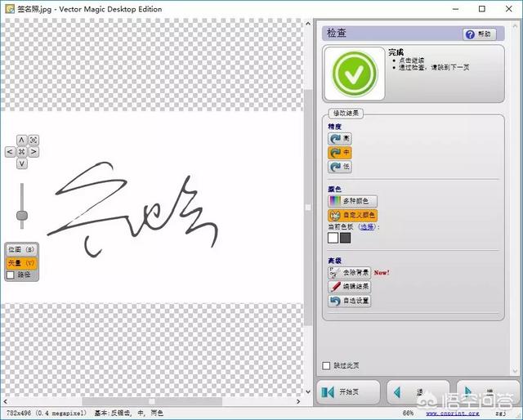523x420 pixels.
Task: Click the zoom slider handle
Action: click(x=22, y=216)
